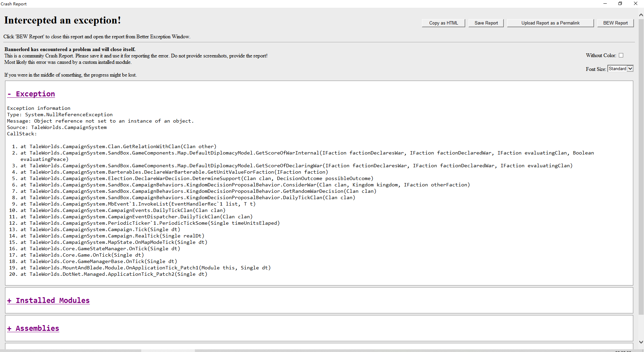
Task: Click the Copy as HTML button
Action: pos(443,23)
